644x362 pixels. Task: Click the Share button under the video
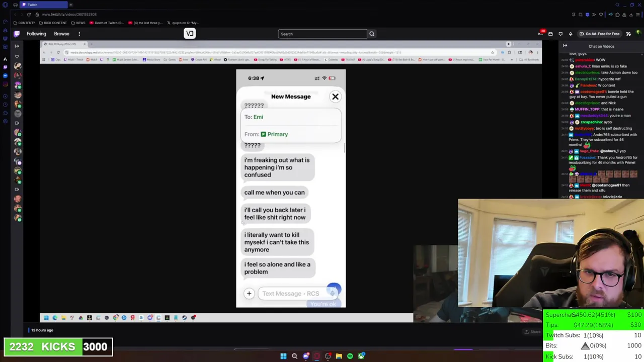(x=532, y=331)
